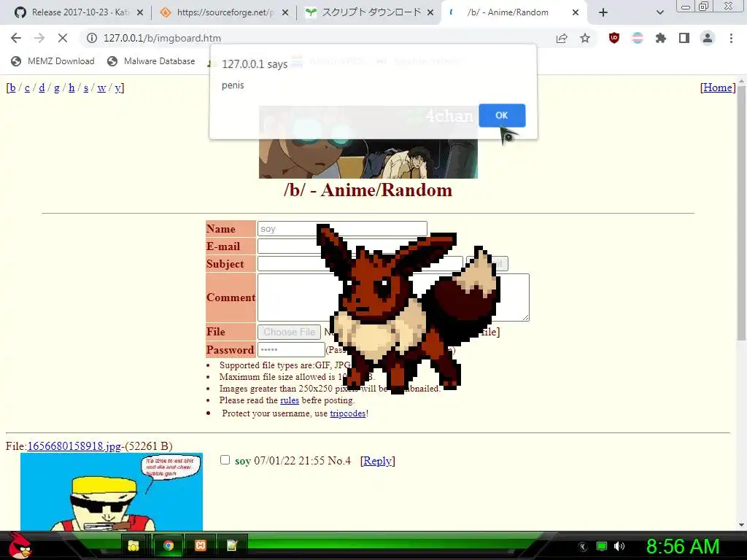
Task: Open MEMZ Download bookmark
Action: click(53, 61)
